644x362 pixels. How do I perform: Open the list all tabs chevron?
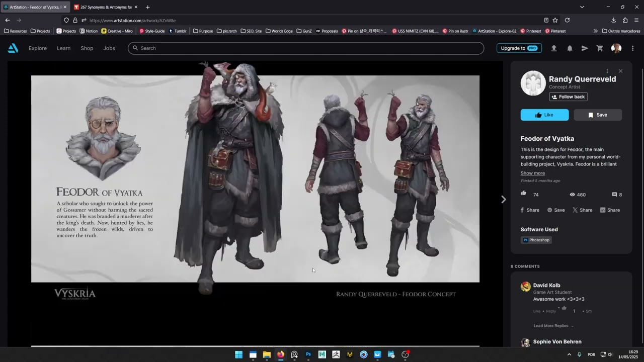click(582, 7)
